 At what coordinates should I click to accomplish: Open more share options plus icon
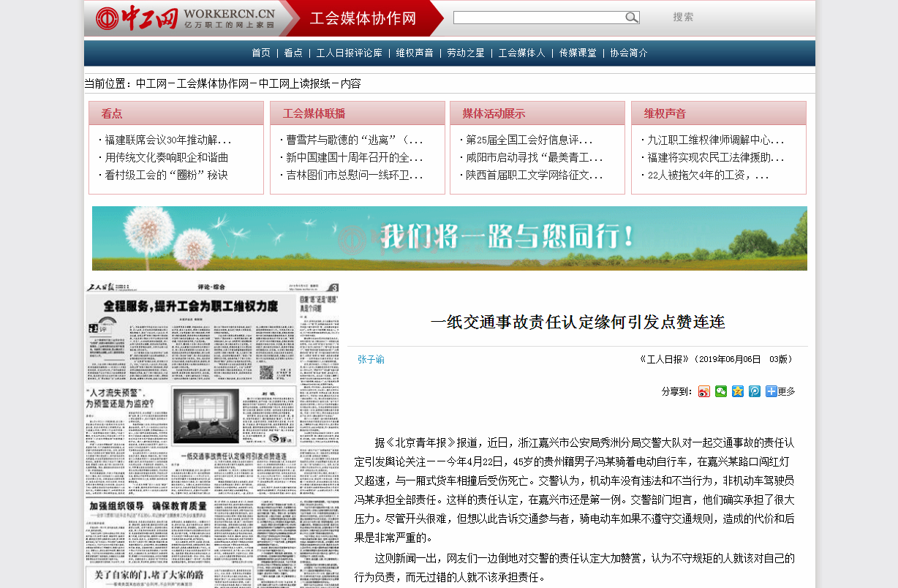[x=771, y=391]
